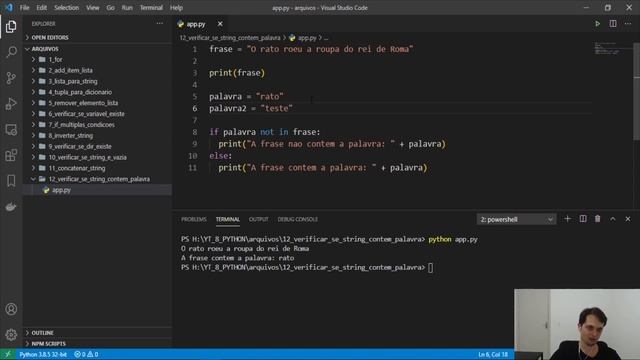640x360 pixels.
Task: Open the Search view in activity bar
Action: point(11,52)
